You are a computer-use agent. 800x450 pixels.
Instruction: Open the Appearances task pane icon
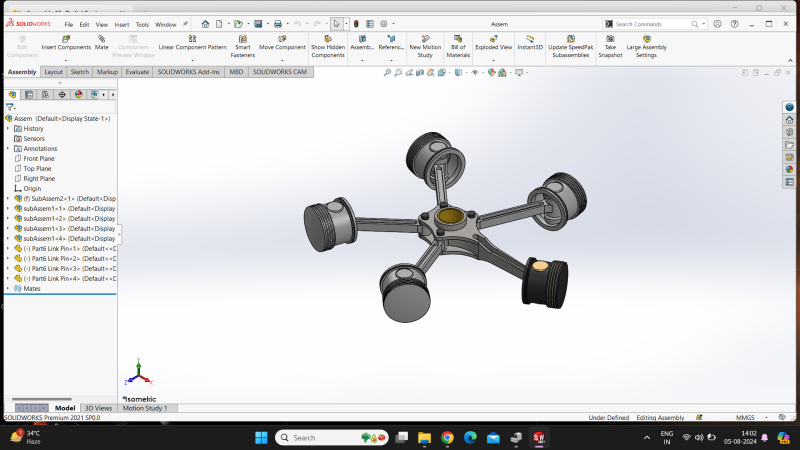(789, 169)
